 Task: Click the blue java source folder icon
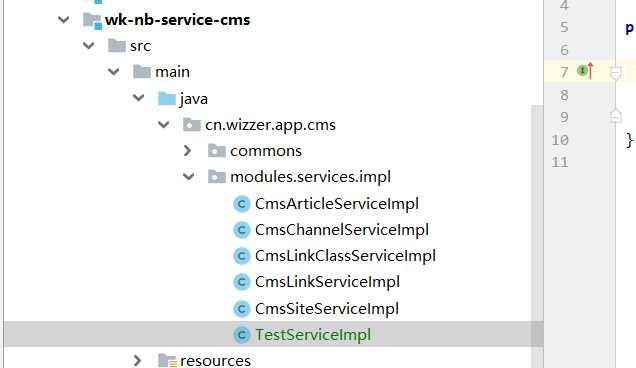point(167,99)
